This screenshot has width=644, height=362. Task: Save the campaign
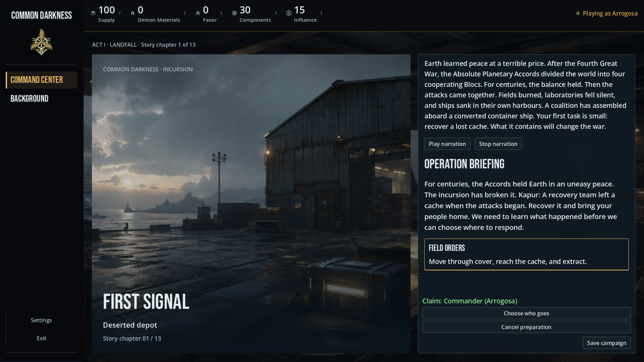click(606, 343)
